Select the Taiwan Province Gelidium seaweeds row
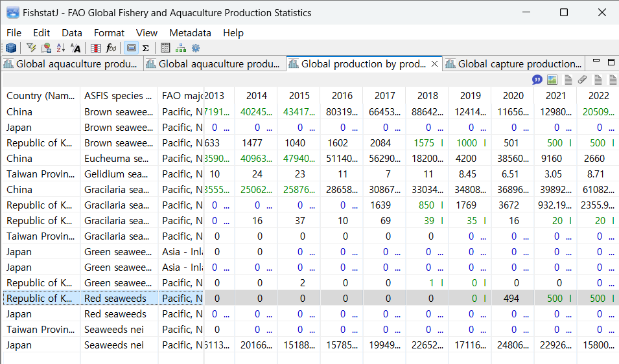Viewport: 619px width, 364px height. coord(40,174)
